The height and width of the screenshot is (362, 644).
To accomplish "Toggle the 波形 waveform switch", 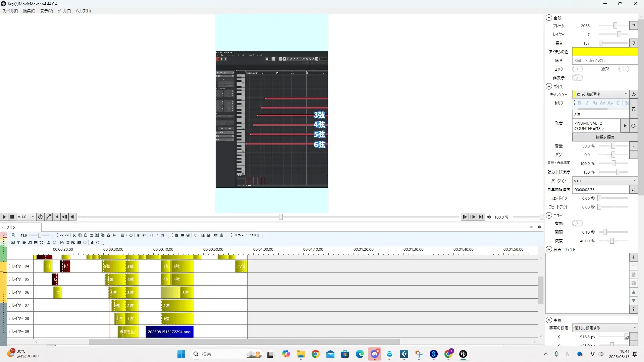I will click(x=623, y=69).
